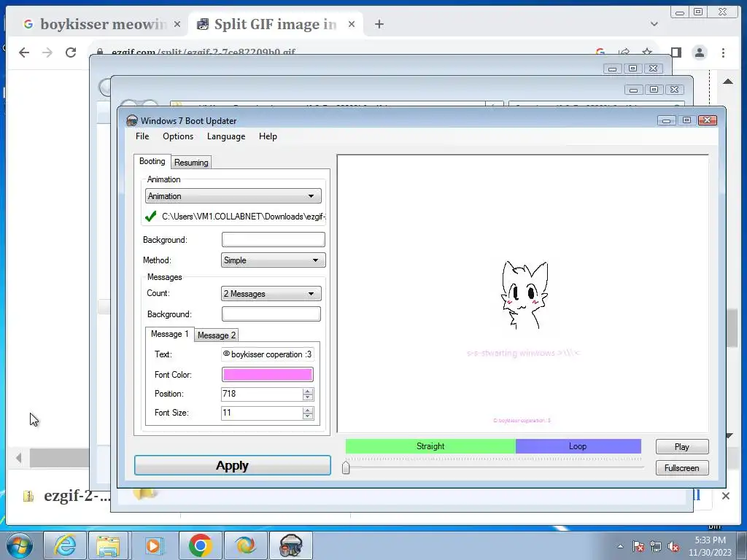Open Internet Explorer from the taskbar
Viewport: 747px width, 560px height.
coord(65,545)
